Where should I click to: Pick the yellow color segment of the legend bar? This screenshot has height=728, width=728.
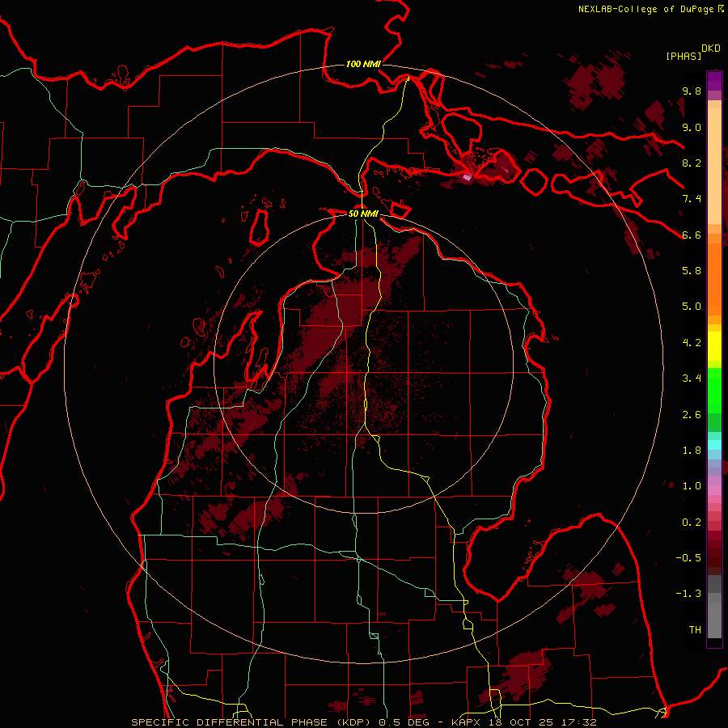(714, 346)
